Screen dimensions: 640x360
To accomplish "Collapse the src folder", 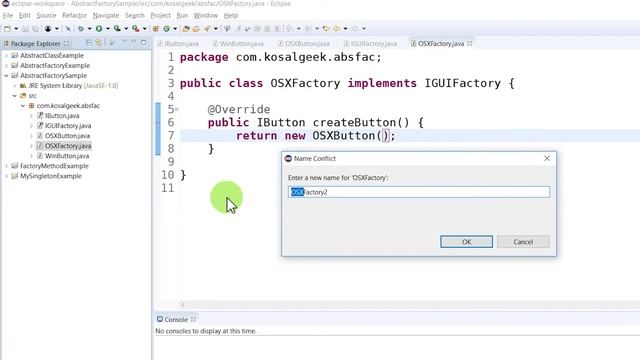I will (x=15, y=96).
